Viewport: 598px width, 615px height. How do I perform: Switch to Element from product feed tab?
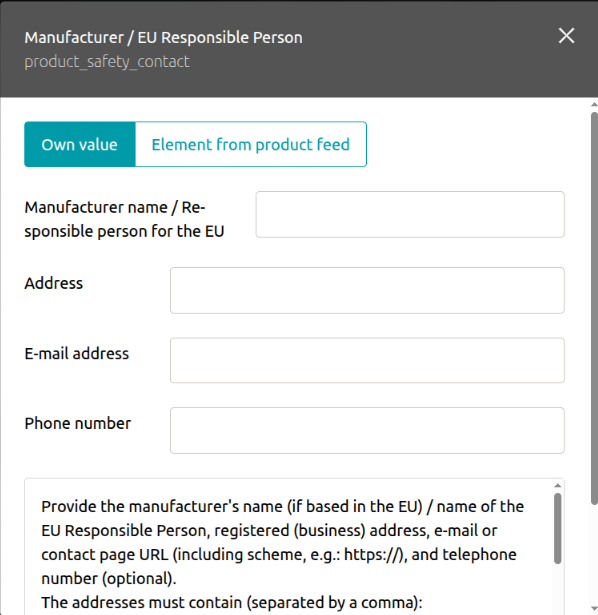click(x=251, y=144)
